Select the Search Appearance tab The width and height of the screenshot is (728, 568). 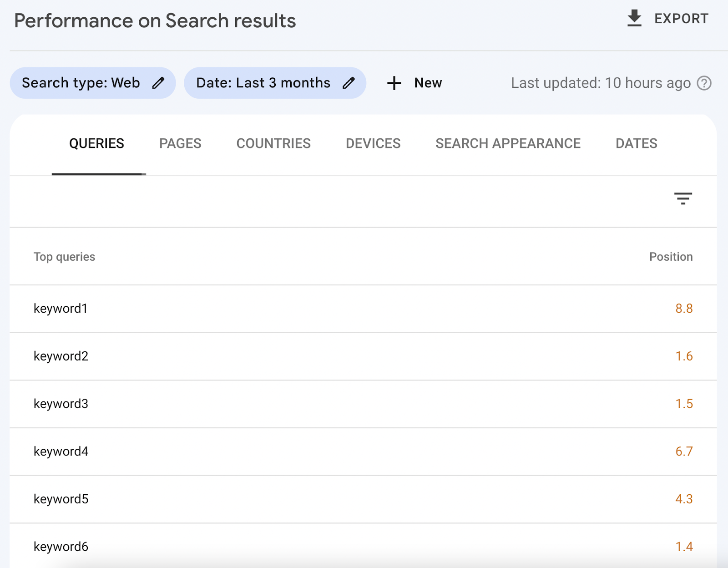508,143
